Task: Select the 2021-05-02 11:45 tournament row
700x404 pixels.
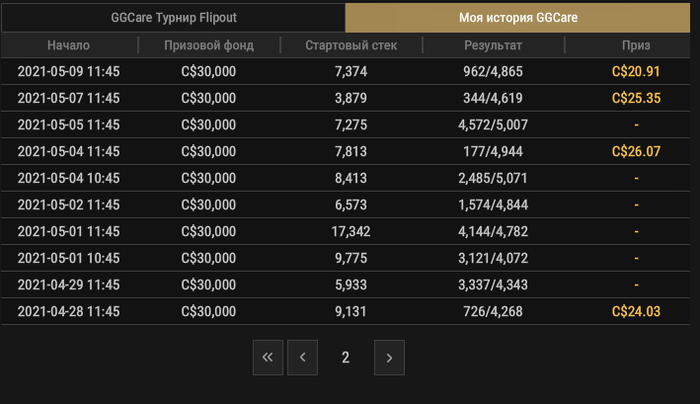Action: (69, 205)
